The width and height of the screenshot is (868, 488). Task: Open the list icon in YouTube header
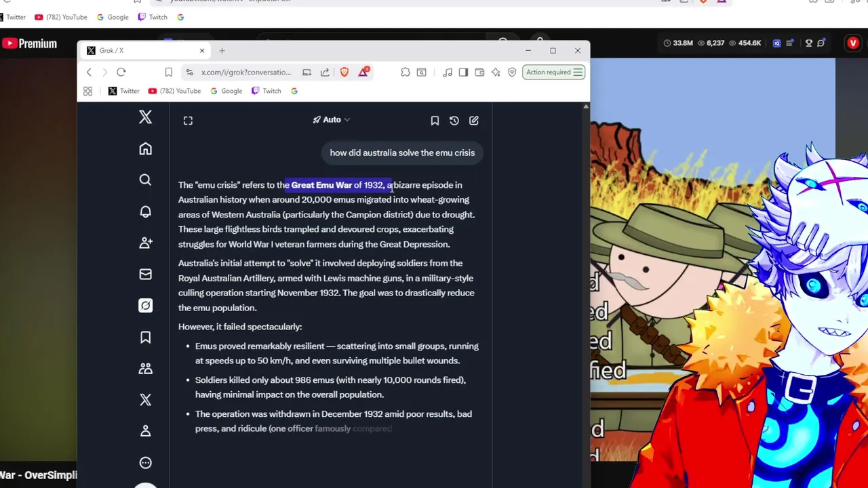pos(791,43)
